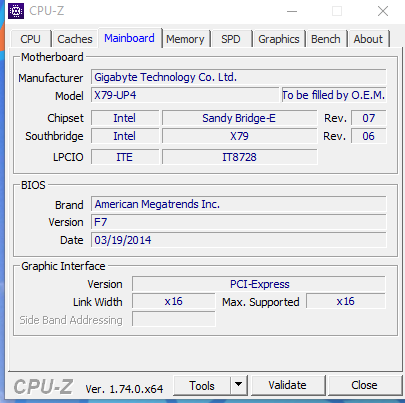Click the BIOS Date 03/19/2014
This screenshot has width=405, height=403.
[x=239, y=240]
